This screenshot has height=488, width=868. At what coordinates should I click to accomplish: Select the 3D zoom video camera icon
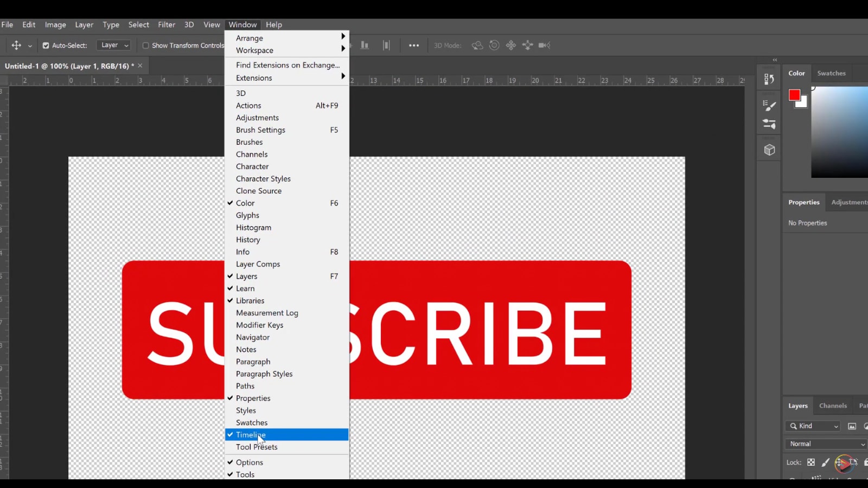545,46
